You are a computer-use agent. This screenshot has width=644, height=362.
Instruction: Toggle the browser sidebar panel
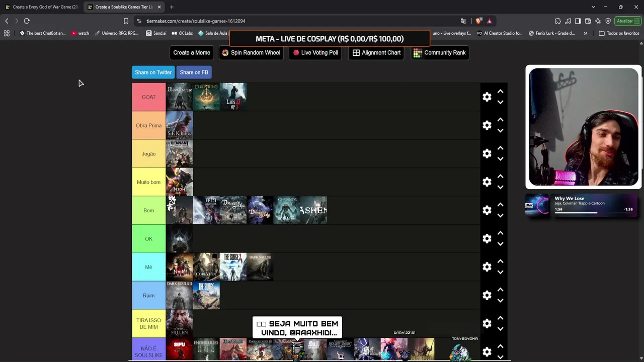pos(578,21)
